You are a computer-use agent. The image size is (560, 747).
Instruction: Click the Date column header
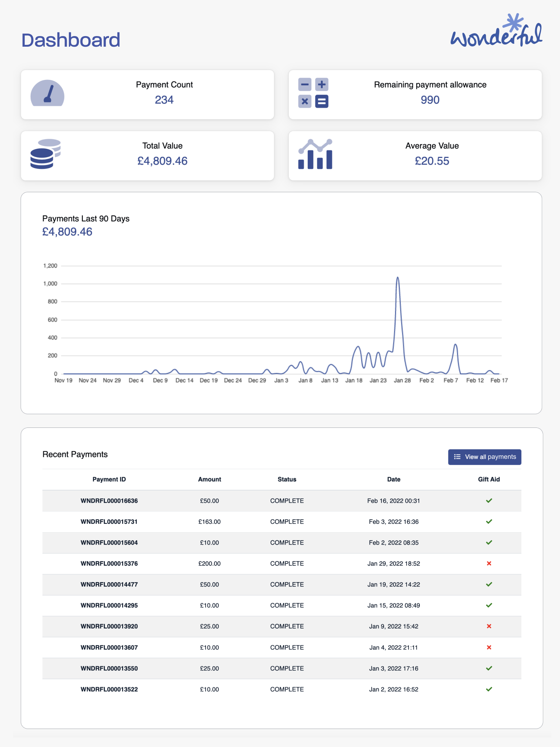pyautogui.click(x=393, y=479)
